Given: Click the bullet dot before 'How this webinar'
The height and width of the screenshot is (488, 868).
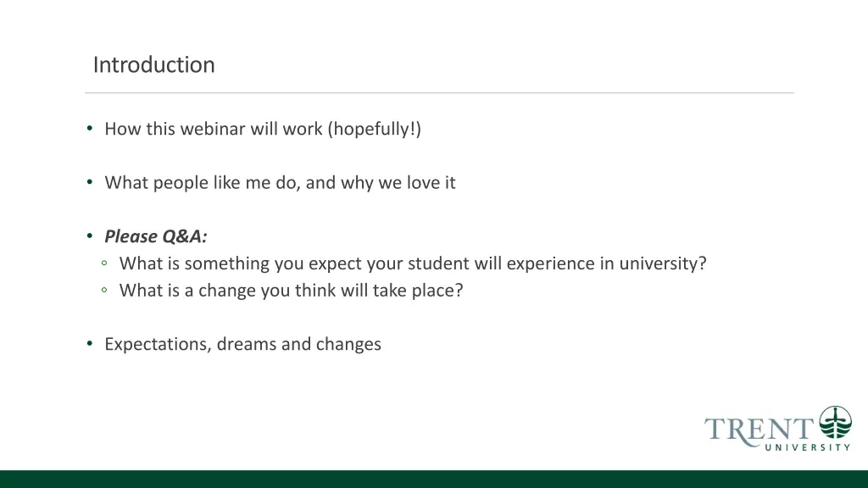Looking at the screenshot, I should click(90, 129).
